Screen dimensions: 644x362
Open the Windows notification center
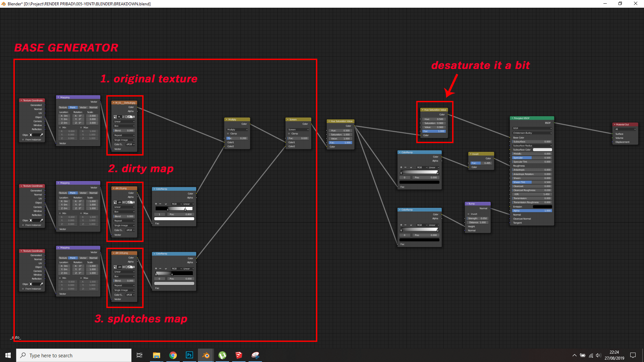[633, 355]
